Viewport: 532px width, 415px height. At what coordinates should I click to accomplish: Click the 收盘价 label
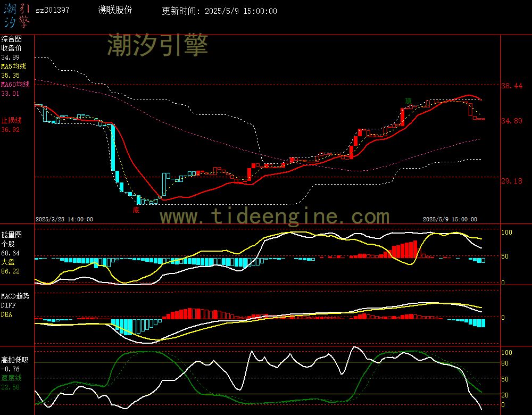(x=12, y=48)
